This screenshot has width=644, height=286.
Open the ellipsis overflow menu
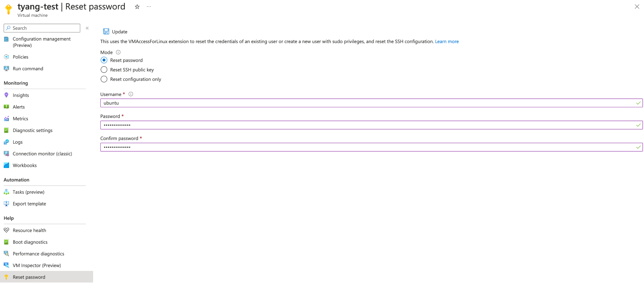[149, 7]
